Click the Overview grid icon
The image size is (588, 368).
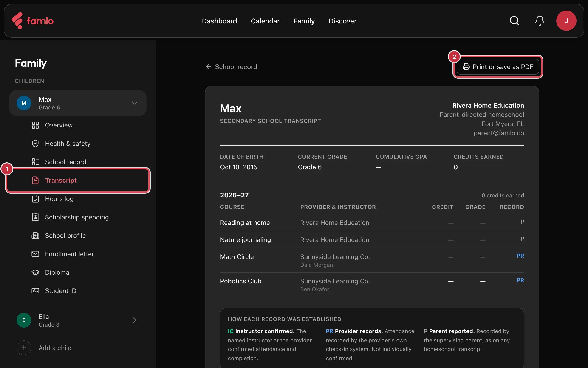pos(35,125)
